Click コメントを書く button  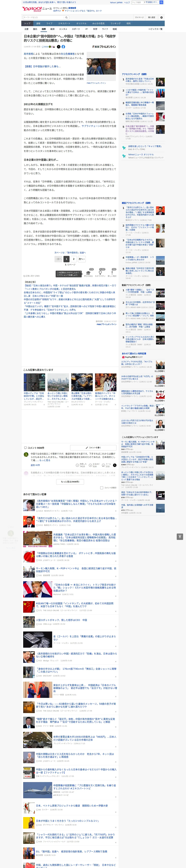click(x=93, y=448)
